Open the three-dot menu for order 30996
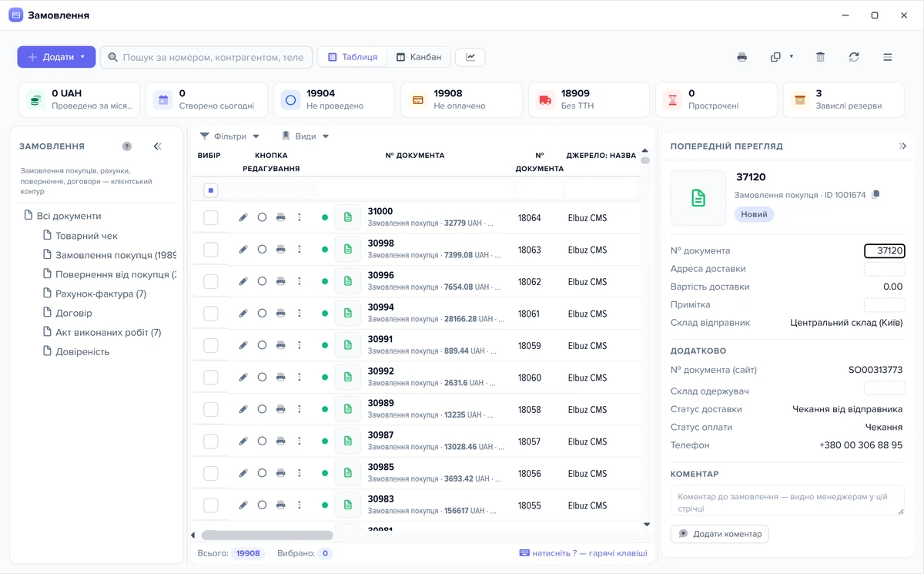This screenshot has height=574, width=924. 300,282
